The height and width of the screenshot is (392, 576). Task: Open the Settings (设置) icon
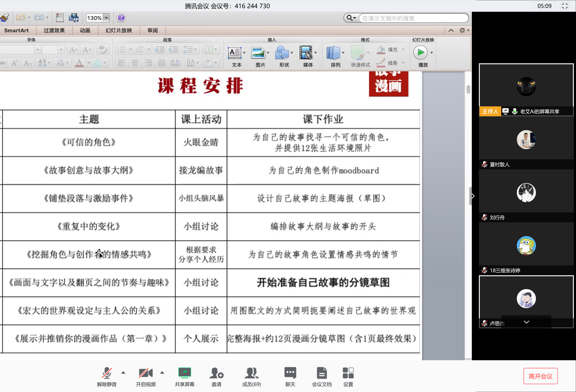pyautogui.click(x=348, y=373)
